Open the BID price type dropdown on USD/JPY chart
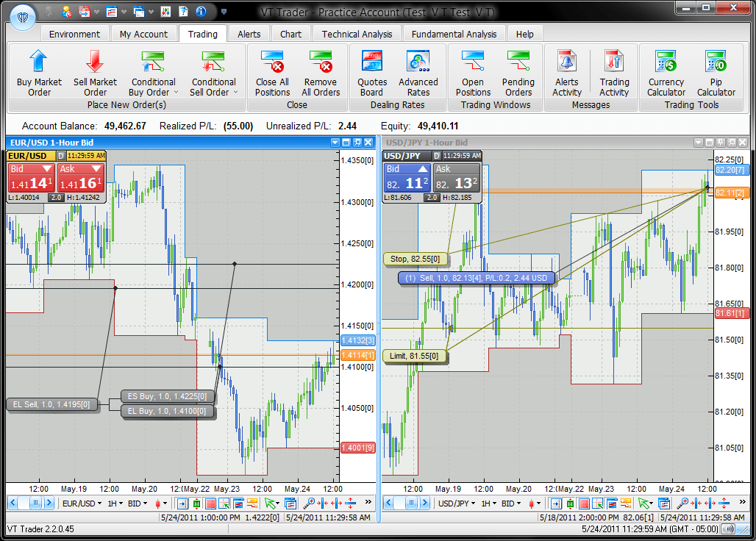756x541 pixels. click(x=511, y=504)
